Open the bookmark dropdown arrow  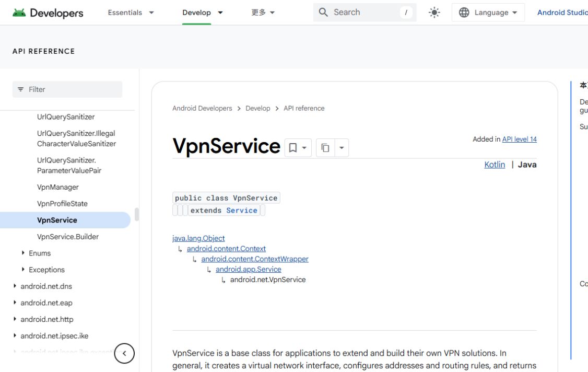click(x=304, y=148)
